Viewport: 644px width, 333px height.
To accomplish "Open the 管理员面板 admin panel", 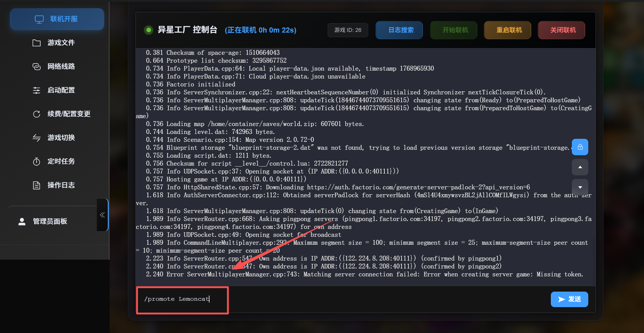I will 50,221.
